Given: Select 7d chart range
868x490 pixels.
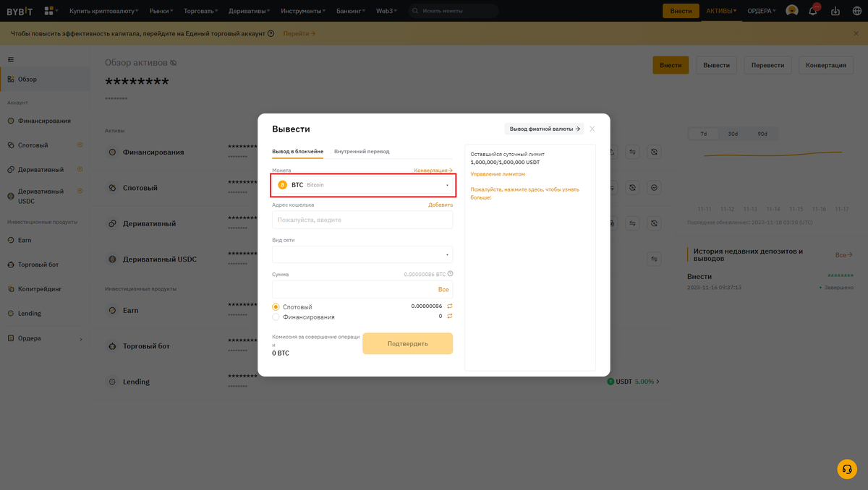Looking at the screenshot, I should click(704, 134).
